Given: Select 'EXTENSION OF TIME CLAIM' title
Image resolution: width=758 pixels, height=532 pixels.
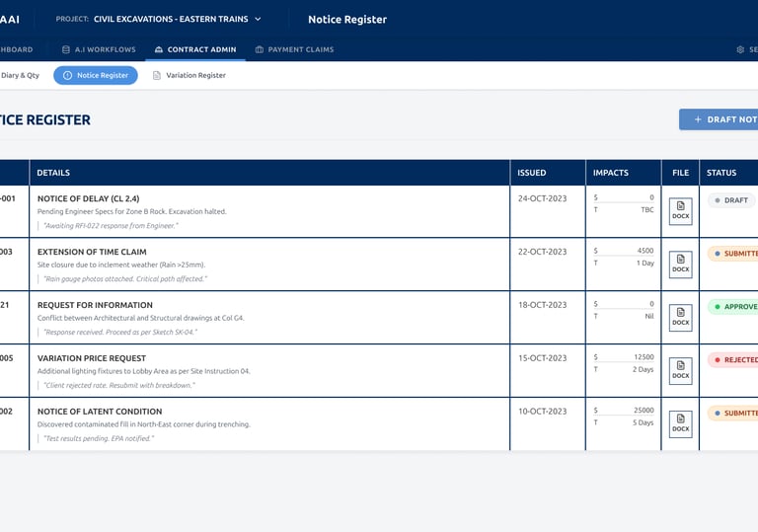Looking at the screenshot, I should point(92,252).
